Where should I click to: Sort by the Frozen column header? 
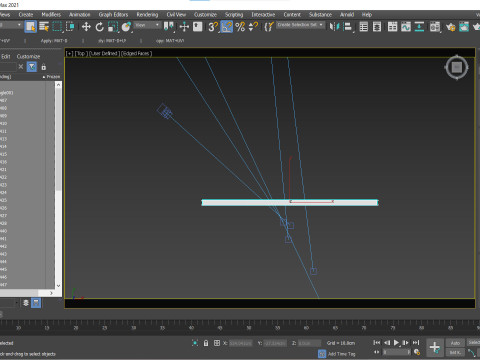coord(53,77)
